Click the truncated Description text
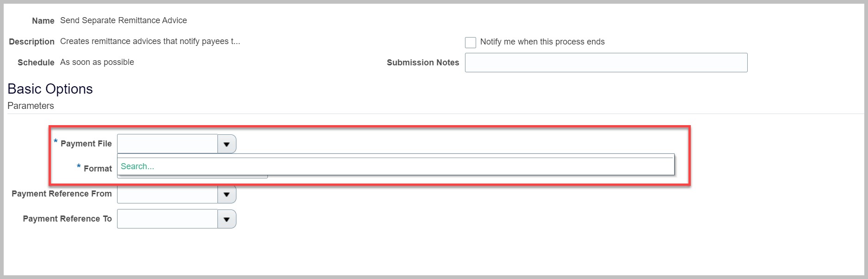This screenshot has width=868, height=279. coord(149,41)
